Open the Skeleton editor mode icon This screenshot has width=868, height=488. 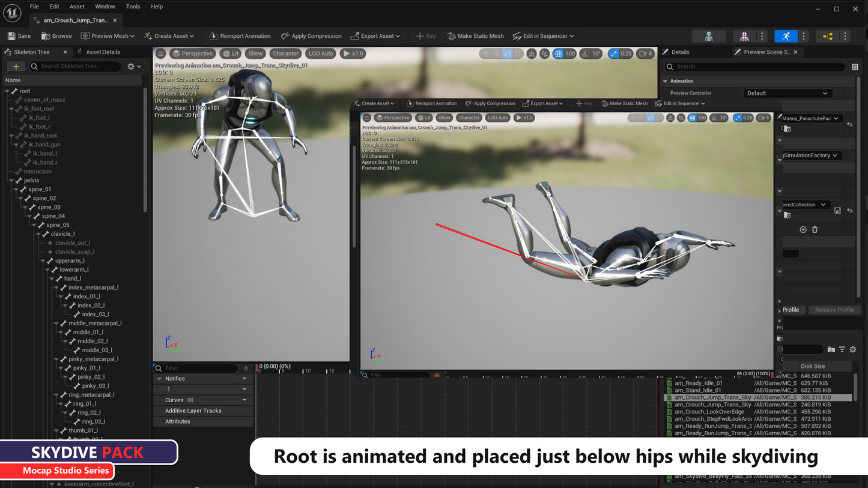(709, 37)
